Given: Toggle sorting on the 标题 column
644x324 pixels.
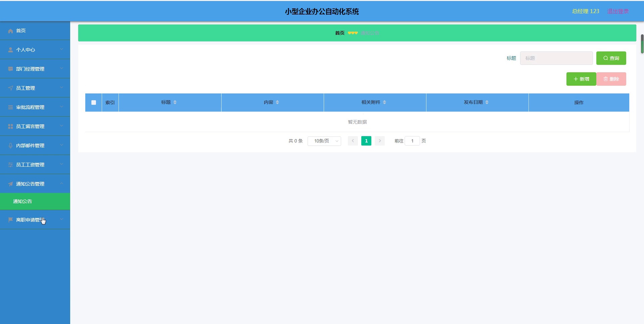Looking at the screenshot, I should pyautogui.click(x=175, y=102).
